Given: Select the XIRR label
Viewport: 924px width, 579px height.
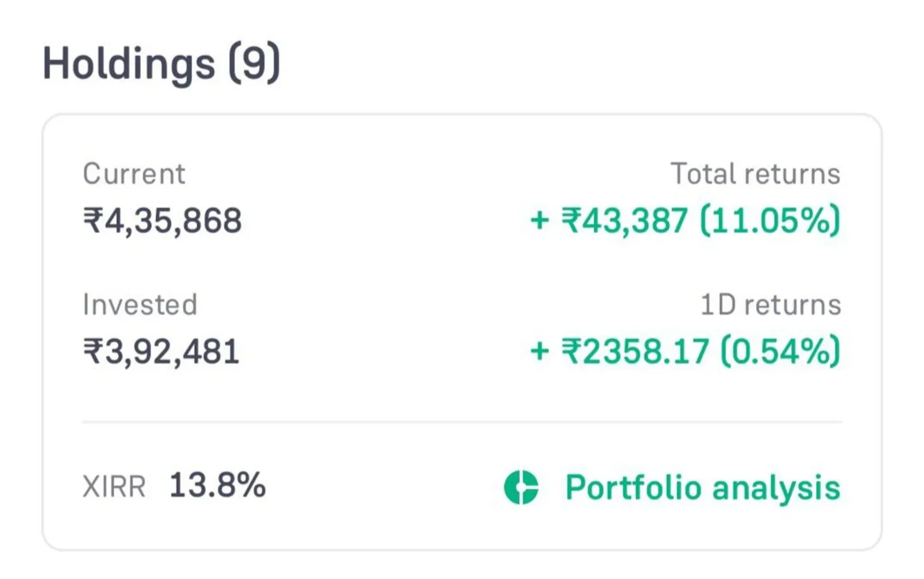Looking at the screenshot, I should pyautogui.click(x=115, y=486).
